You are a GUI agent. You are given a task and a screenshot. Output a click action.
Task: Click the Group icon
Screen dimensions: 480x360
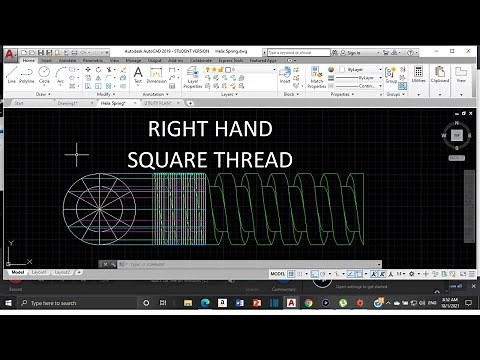(x=390, y=75)
